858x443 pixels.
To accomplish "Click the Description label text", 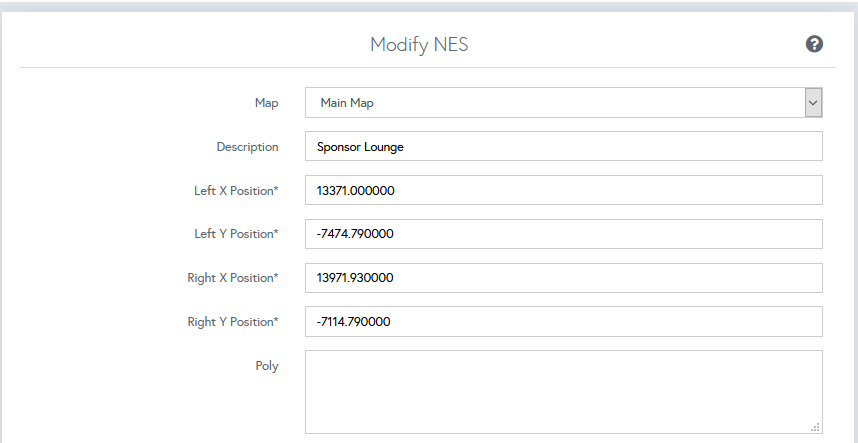I will (247, 146).
